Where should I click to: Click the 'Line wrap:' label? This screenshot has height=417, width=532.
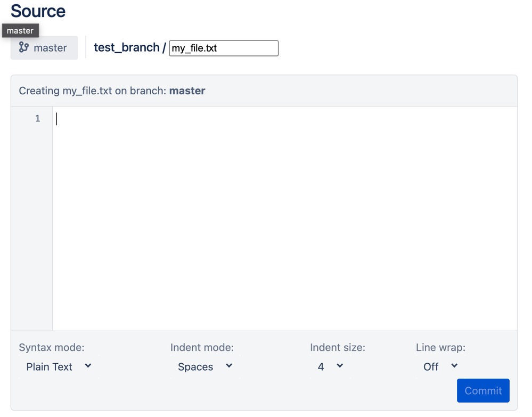pos(441,347)
